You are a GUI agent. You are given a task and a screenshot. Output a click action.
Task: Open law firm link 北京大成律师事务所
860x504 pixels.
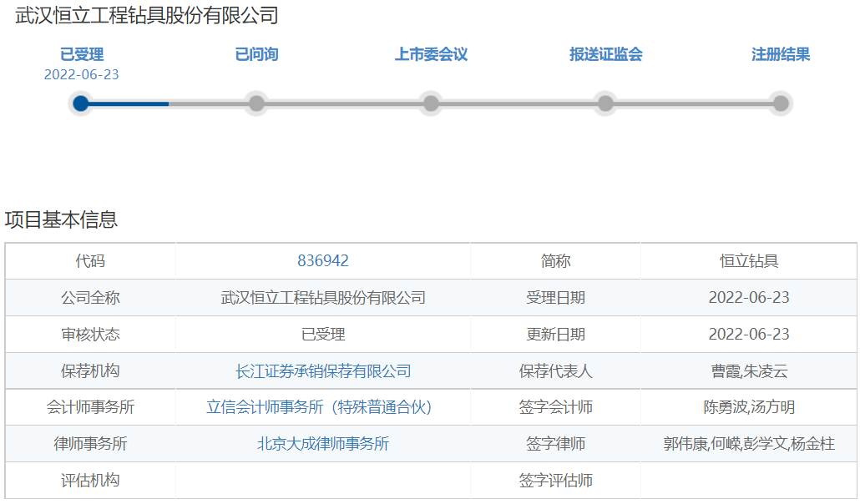pos(323,444)
